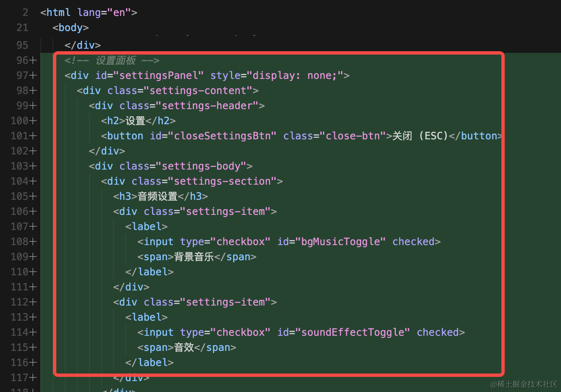Click the closing label tag on line 110
This screenshot has width=561, height=392.
click(x=149, y=272)
